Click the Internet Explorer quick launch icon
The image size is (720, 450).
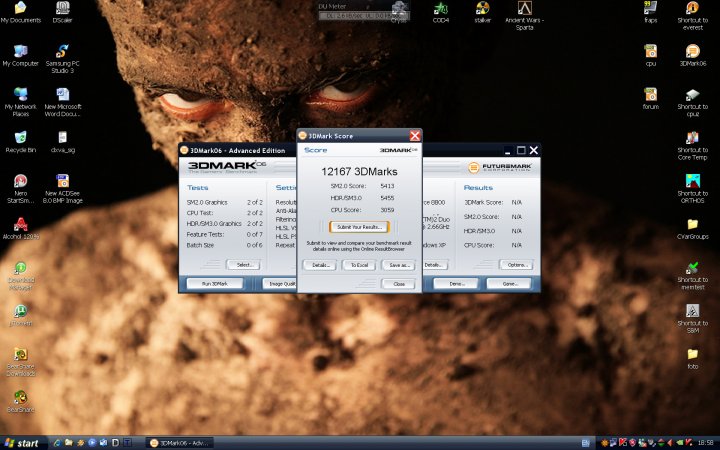[x=57, y=443]
